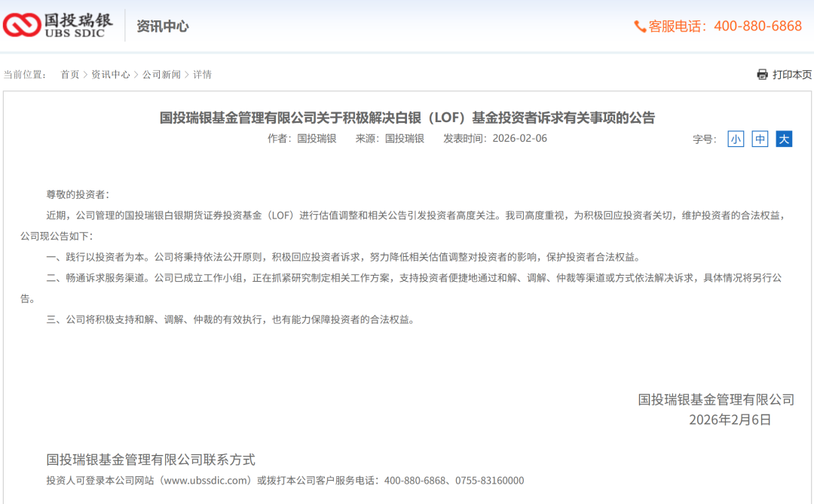Image resolution: width=814 pixels, height=504 pixels.
Task: Click the arrow between 首页 and 资讯中心
Action: [x=85, y=75]
